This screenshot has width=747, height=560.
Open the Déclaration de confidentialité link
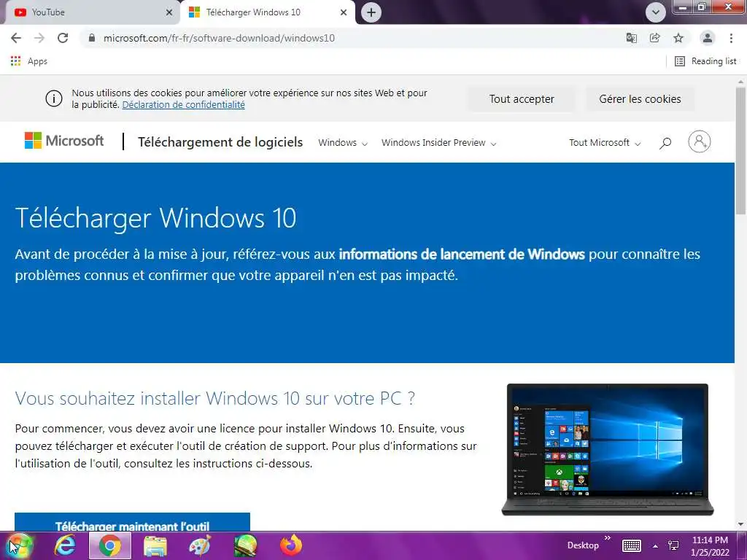tap(183, 105)
